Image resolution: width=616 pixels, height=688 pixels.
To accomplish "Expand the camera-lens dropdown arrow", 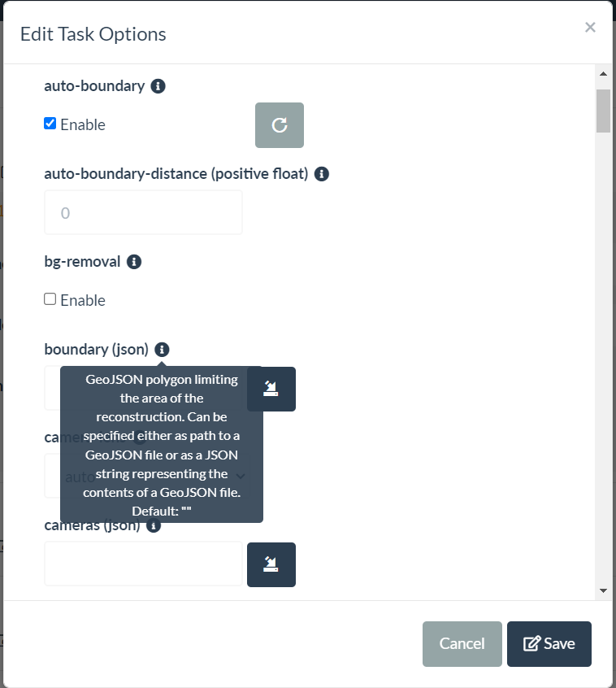I will [x=241, y=476].
